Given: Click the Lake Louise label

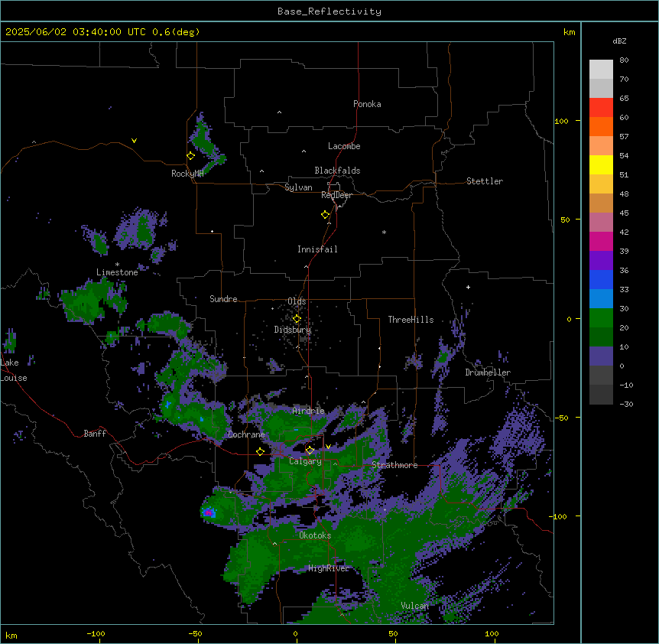Looking at the screenshot, I should pyautogui.click(x=14, y=370).
